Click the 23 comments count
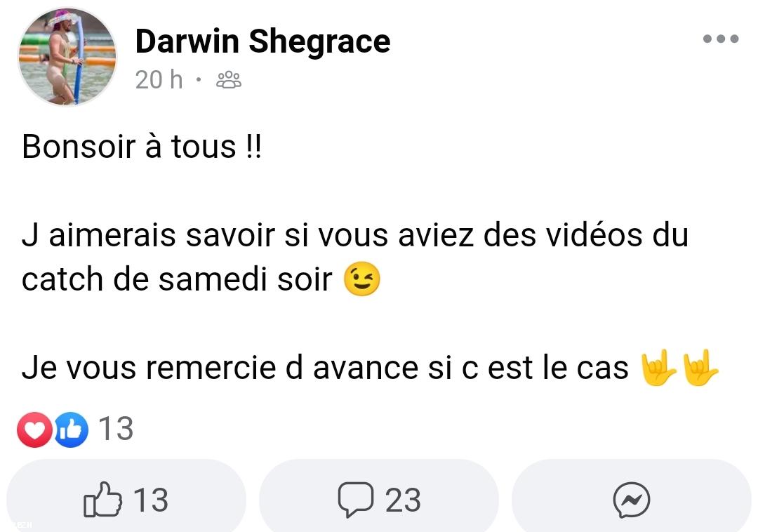 click(403, 500)
